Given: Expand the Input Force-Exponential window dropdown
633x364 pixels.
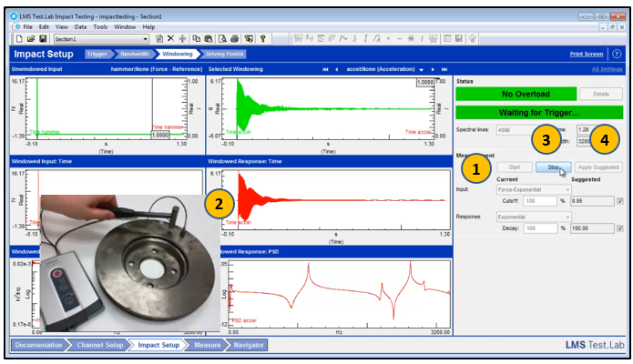Looking at the screenshot, I should pyautogui.click(x=568, y=189).
